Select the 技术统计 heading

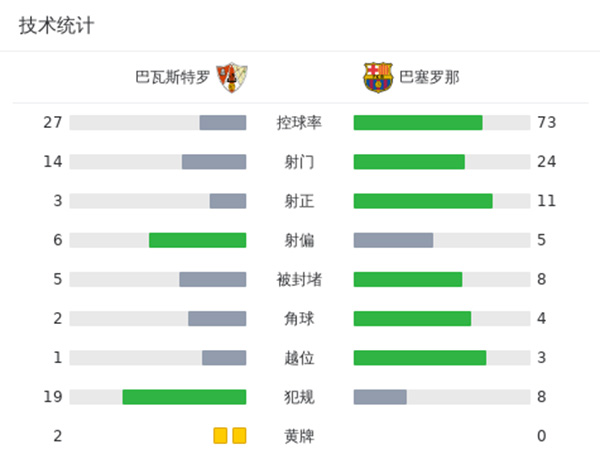coord(57,26)
